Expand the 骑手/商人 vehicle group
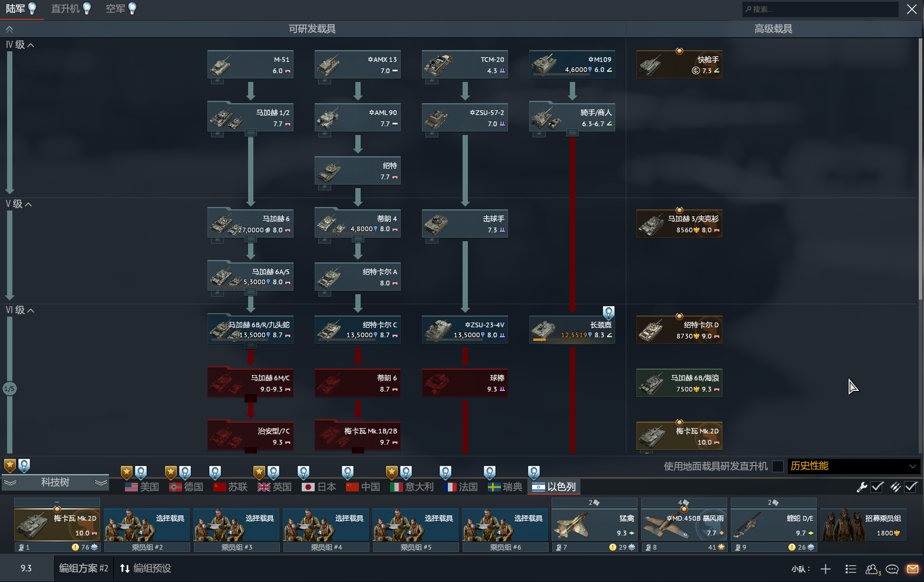The height and width of the screenshot is (582, 924). 572,133
